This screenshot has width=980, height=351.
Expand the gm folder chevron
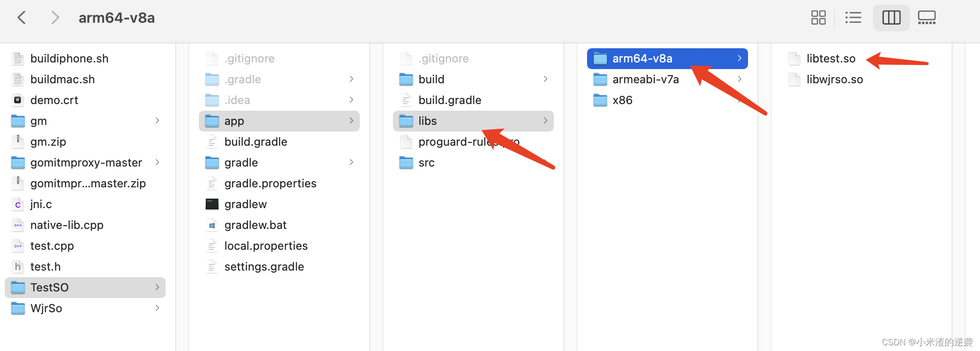[x=157, y=121]
